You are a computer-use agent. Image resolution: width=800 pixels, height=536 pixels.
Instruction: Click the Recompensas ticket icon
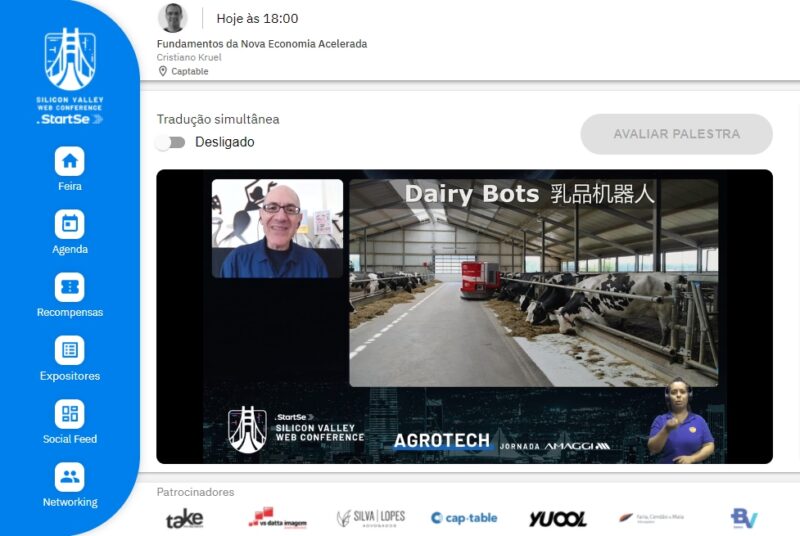tap(70, 287)
